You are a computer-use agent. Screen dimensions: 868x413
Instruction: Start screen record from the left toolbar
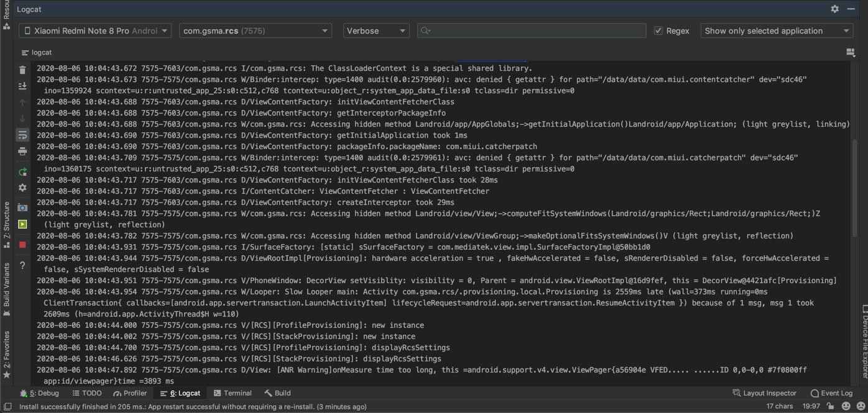[23, 224]
